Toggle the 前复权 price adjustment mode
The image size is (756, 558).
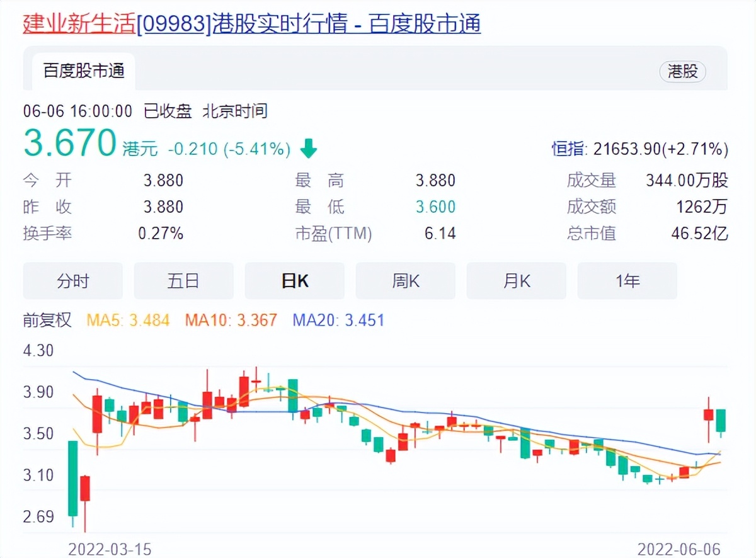point(47,320)
